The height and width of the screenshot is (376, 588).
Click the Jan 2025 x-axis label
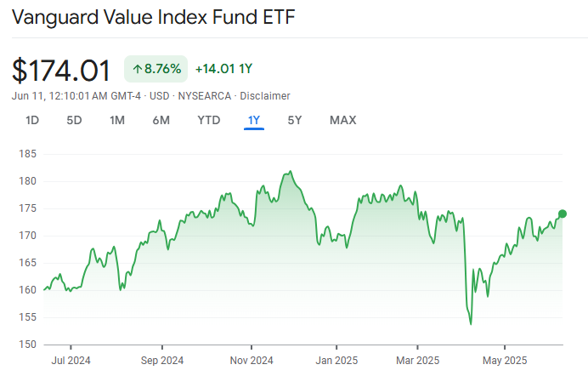336,360
